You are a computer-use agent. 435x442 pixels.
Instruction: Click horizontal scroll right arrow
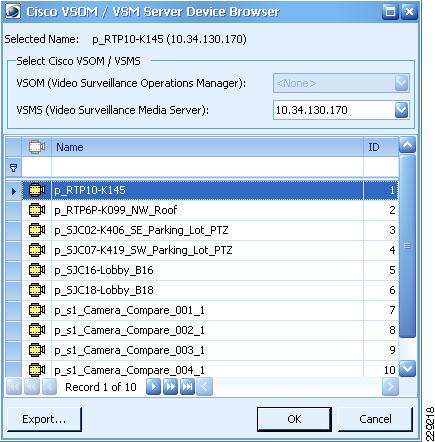[390, 387]
